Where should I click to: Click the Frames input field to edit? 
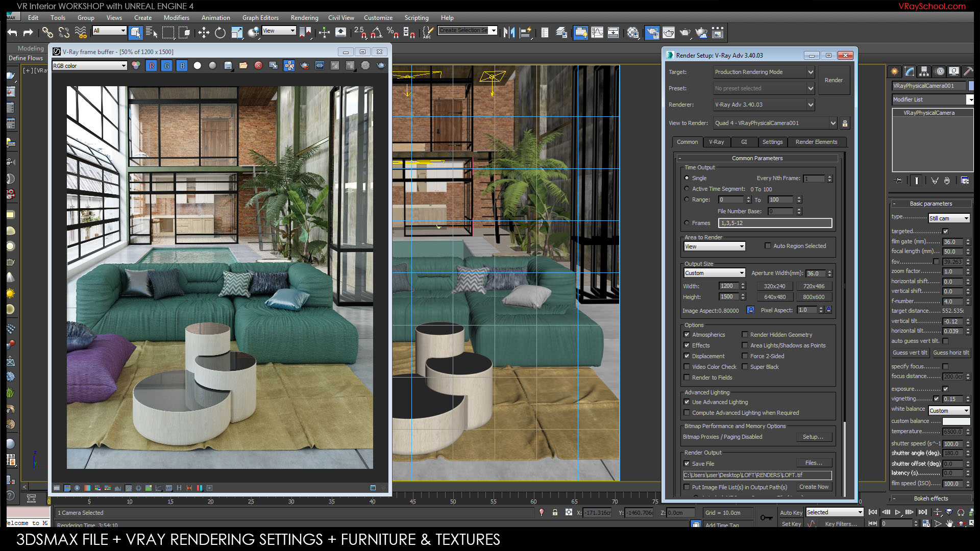pos(775,222)
